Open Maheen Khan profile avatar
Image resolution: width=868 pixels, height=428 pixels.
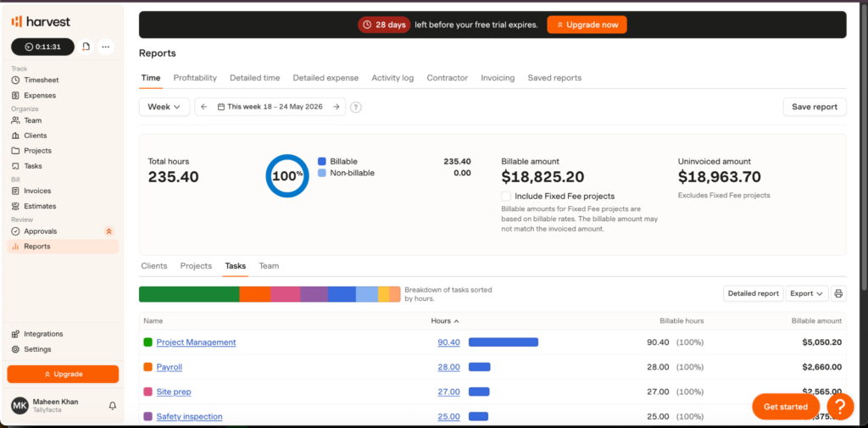click(x=19, y=406)
